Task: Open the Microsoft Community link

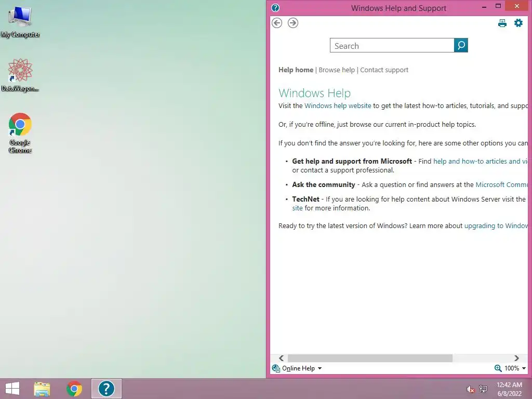Action: click(x=502, y=185)
